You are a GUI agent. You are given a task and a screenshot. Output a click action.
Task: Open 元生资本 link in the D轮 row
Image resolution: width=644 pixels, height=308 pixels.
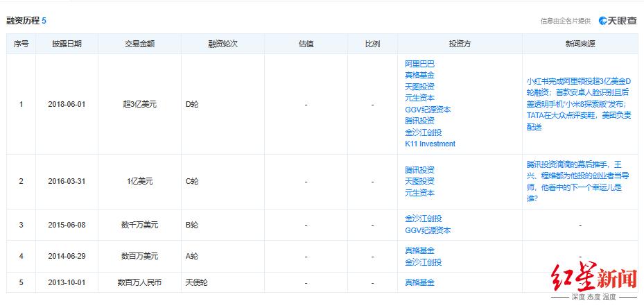[x=419, y=99]
